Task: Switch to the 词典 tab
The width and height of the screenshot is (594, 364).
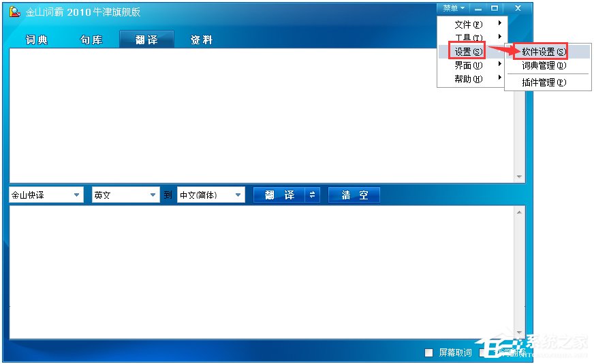Action: click(x=37, y=39)
